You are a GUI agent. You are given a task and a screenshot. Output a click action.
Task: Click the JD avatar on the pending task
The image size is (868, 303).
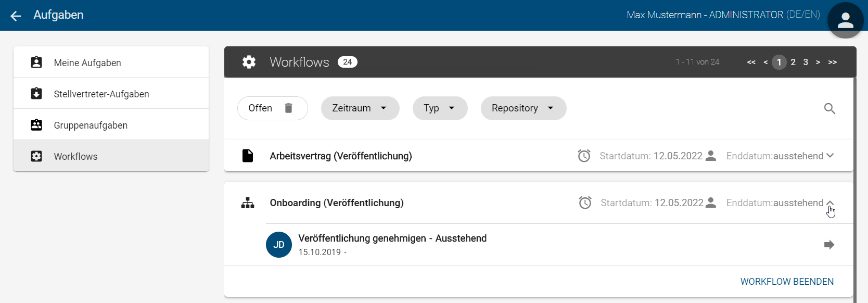pyautogui.click(x=279, y=244)
